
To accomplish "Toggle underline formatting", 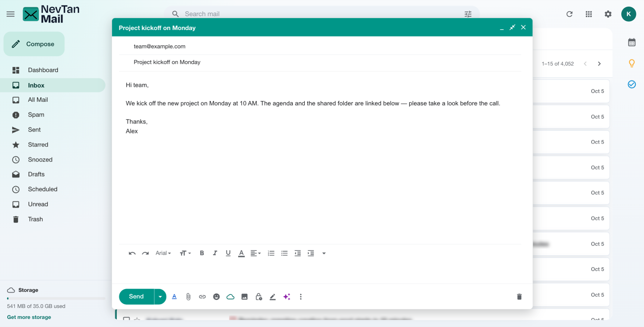I will point(228,253).
